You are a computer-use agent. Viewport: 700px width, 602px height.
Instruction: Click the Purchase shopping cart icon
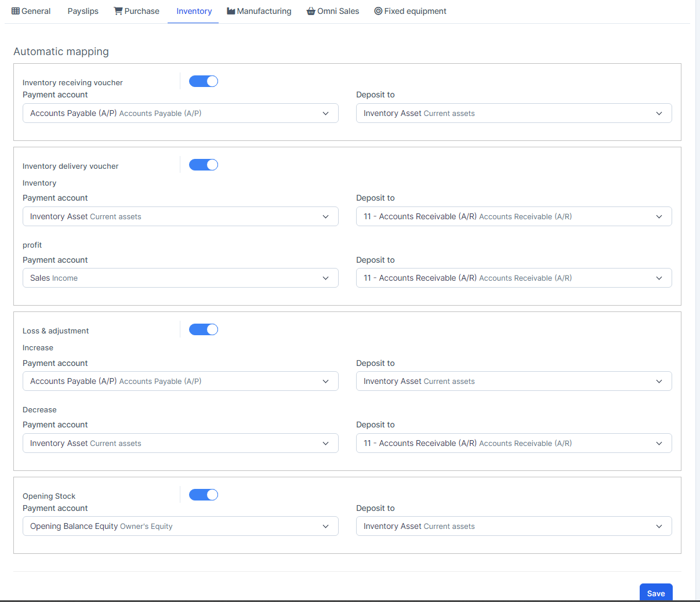(x=118, y=11)
